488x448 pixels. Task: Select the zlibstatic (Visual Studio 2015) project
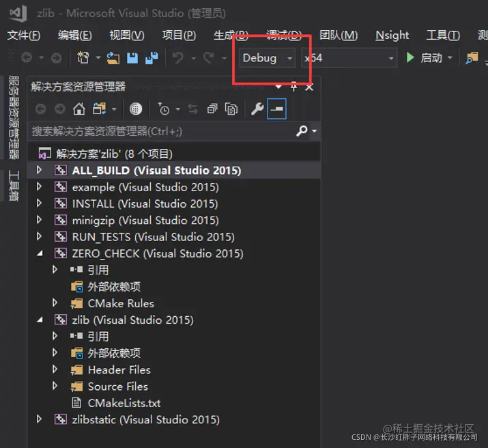(x=146, y=420)
